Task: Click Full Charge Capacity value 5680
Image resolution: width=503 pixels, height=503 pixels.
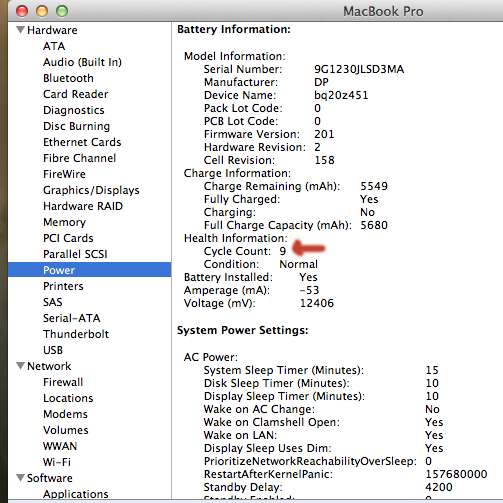Action: [x=374, y=225]
